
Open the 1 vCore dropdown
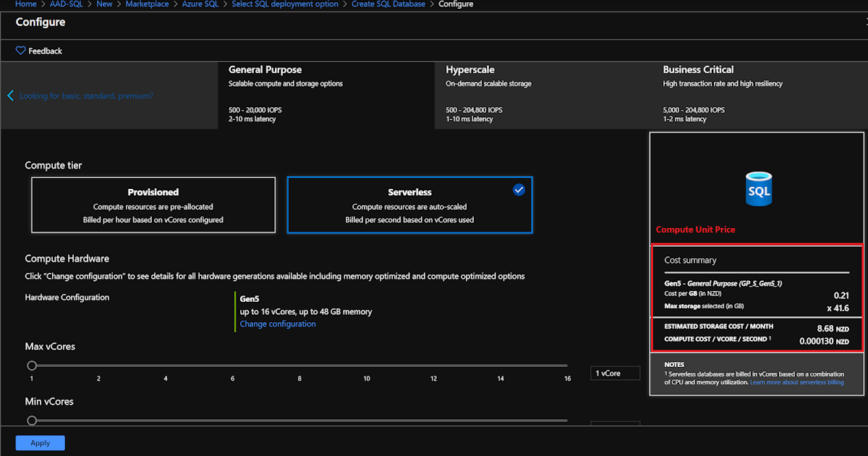point(614,373)
